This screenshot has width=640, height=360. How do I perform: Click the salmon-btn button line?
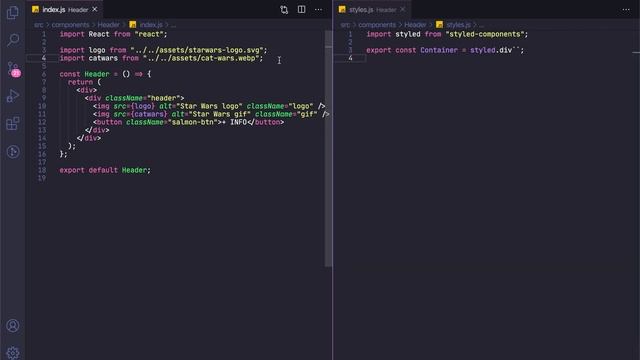coord(189,122)
